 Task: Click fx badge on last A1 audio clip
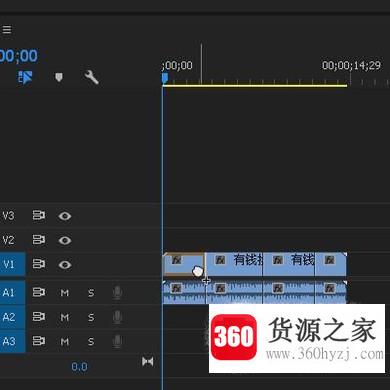coord(329,288)
